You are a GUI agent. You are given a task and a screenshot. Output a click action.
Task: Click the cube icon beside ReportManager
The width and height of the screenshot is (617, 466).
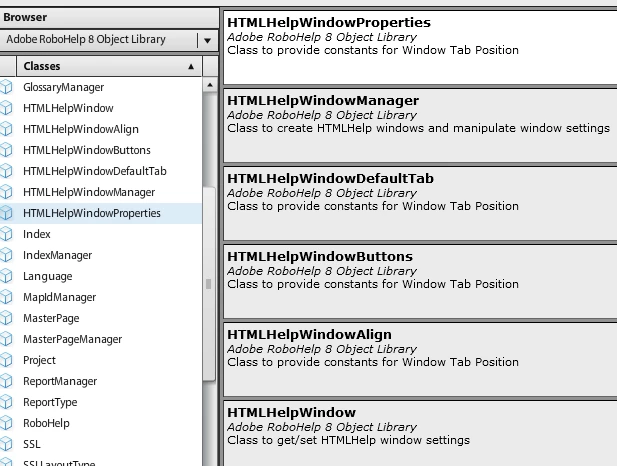pos(6,381)
